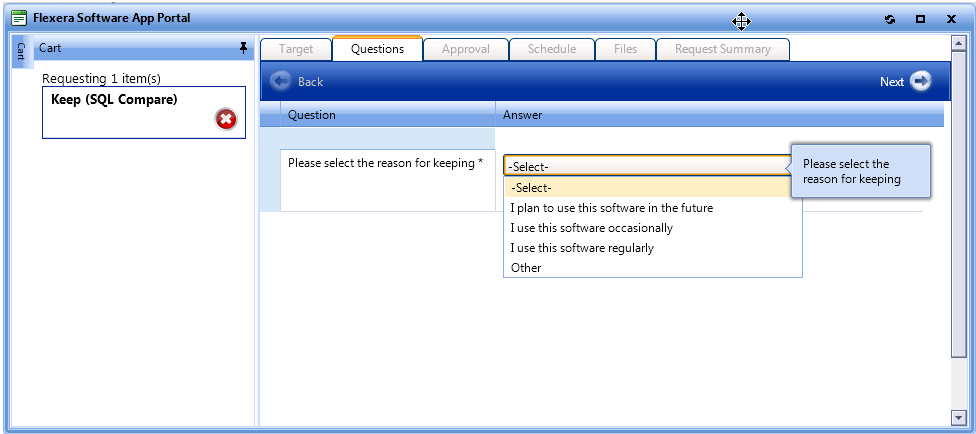Close the App Portal window

[x=951, y=19]
